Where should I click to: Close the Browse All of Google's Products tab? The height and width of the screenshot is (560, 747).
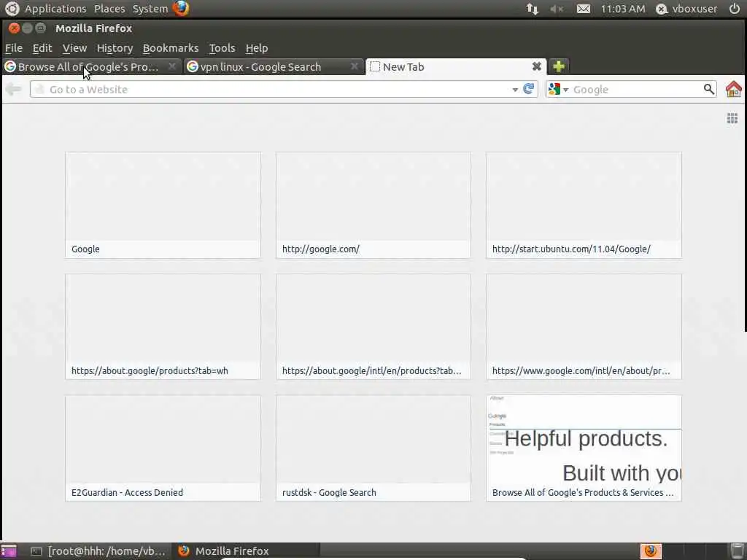[172, 66]
